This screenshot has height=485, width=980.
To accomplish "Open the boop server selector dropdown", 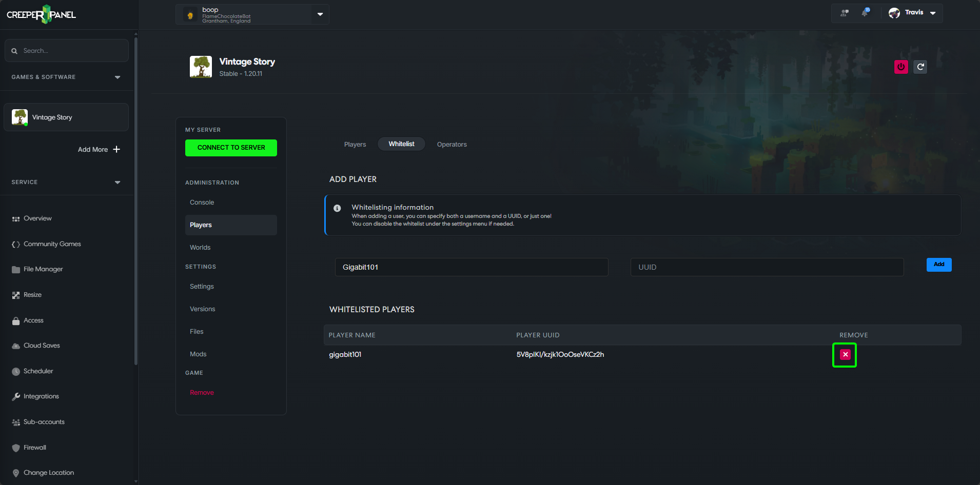I will 320,14.
